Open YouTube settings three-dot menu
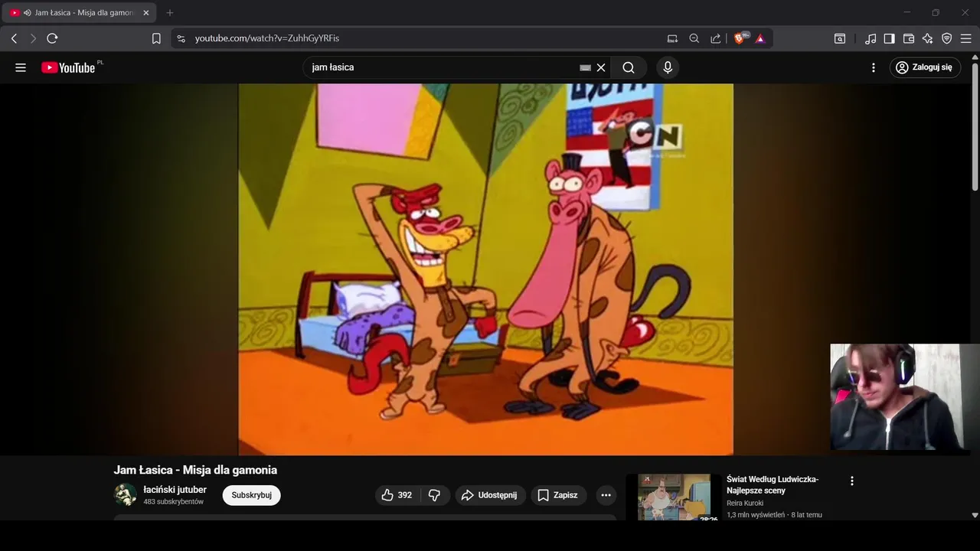 (x=874, y=67)
